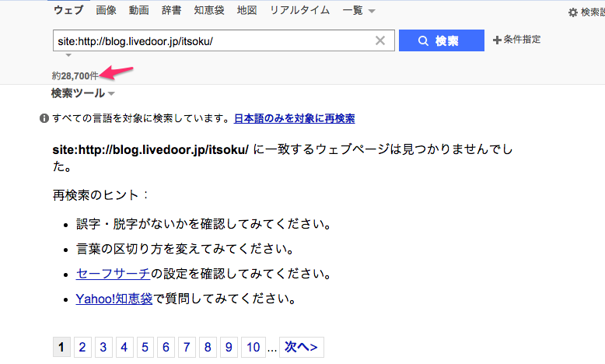Expand the small arrow below the search box
The width and height of the screenshot is (605, 364).
pos(68,55)
